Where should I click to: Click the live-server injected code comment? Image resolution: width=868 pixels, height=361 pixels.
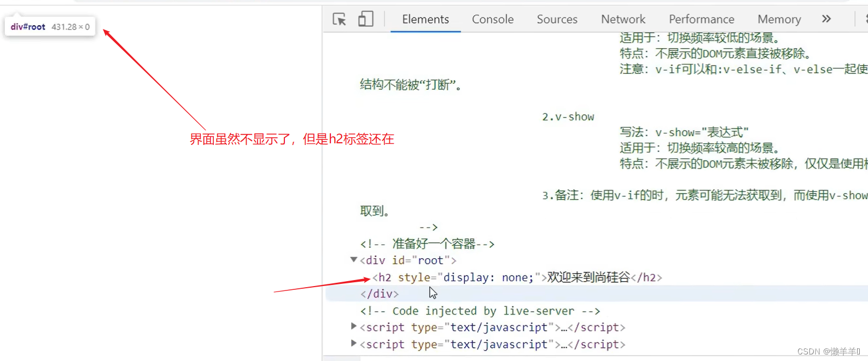[480, 311]
